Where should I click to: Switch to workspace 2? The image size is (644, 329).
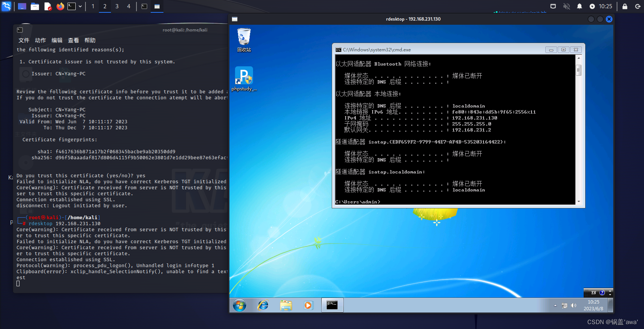pos(105,6)
